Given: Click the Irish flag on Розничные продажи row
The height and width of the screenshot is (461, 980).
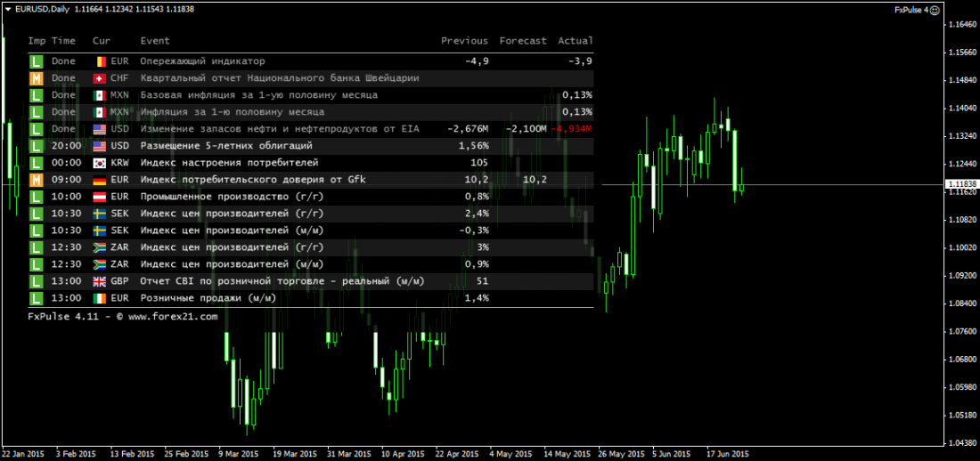Looking at the screenshot, I should point(100,298).
